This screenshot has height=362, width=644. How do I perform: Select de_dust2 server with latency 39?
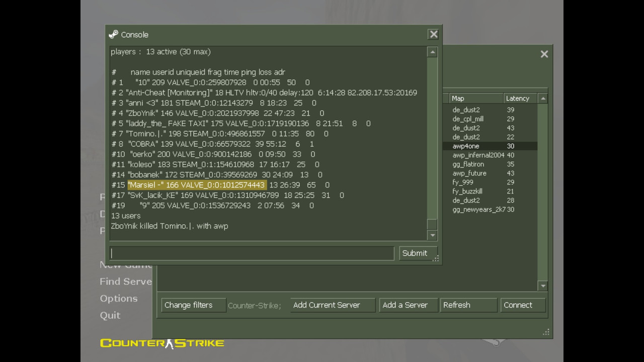(x=490, y=110)
